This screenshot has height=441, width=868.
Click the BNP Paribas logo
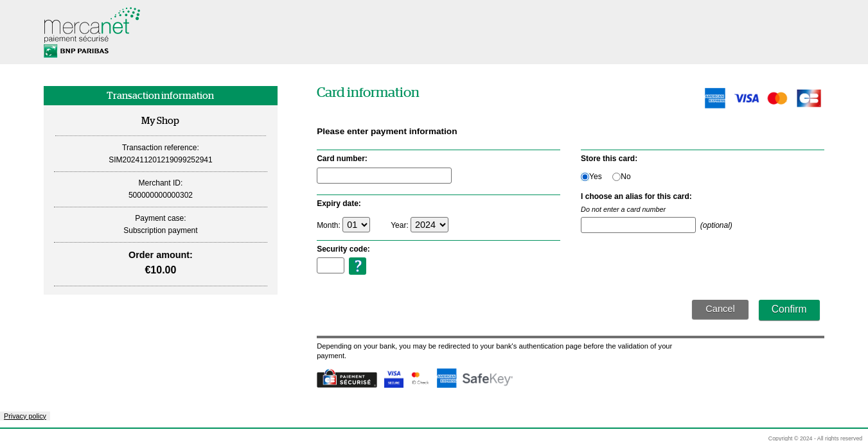75,50
